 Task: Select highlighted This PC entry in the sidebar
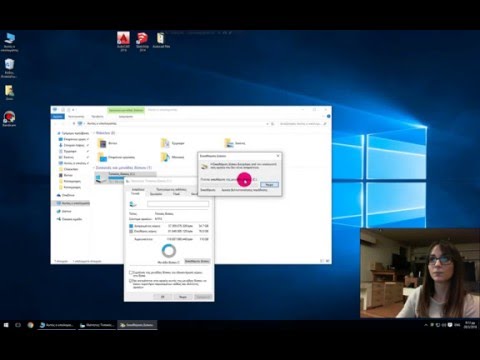[x=72, y=203]
